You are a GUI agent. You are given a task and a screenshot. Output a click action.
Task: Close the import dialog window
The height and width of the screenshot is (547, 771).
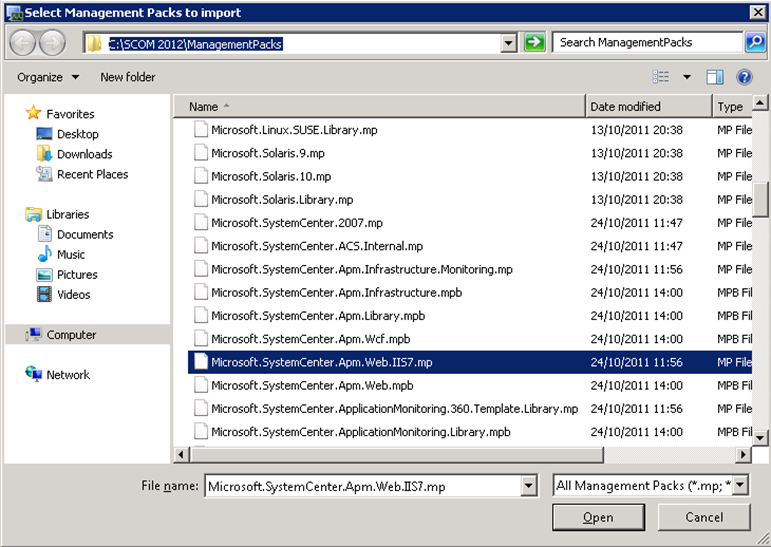point(758,12)
